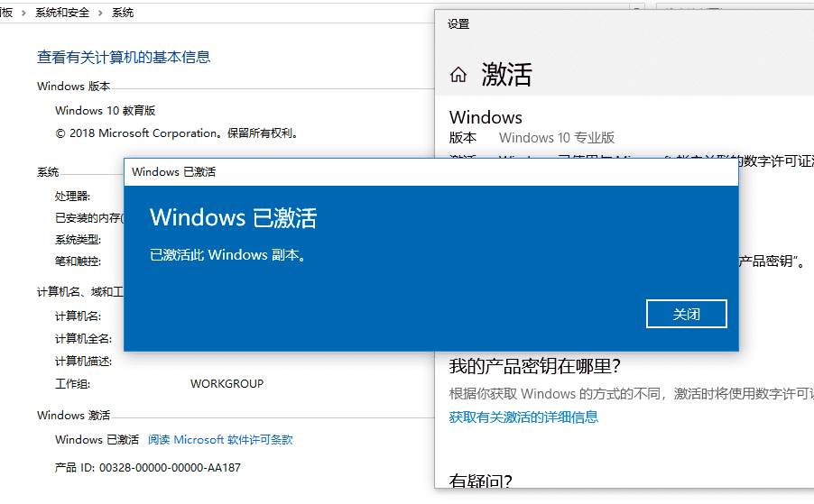The width and height of the screenshot is (814, 504).
Task: Click the product ID 00328-00000-00000-AA187 text
Action: (x=170, y=467)
